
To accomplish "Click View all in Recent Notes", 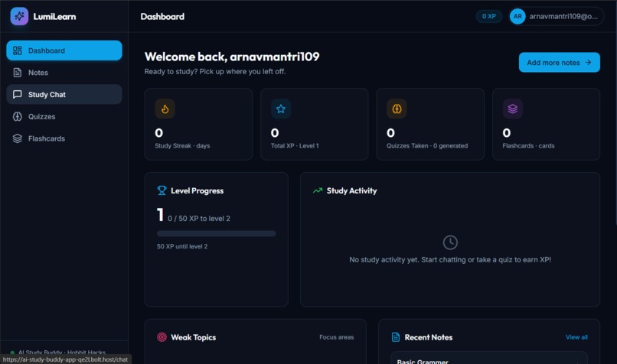I will click(x=576, y=337).
